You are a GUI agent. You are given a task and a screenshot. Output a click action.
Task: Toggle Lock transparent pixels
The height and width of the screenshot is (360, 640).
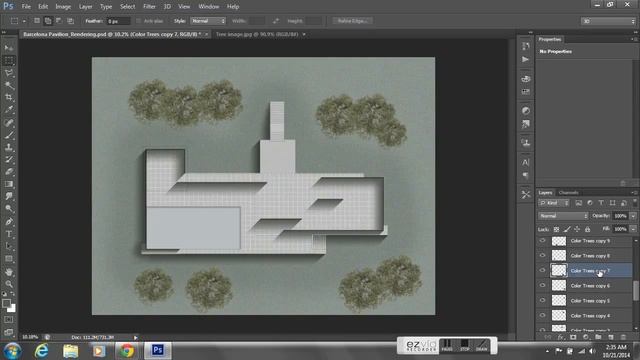point(556,229)
